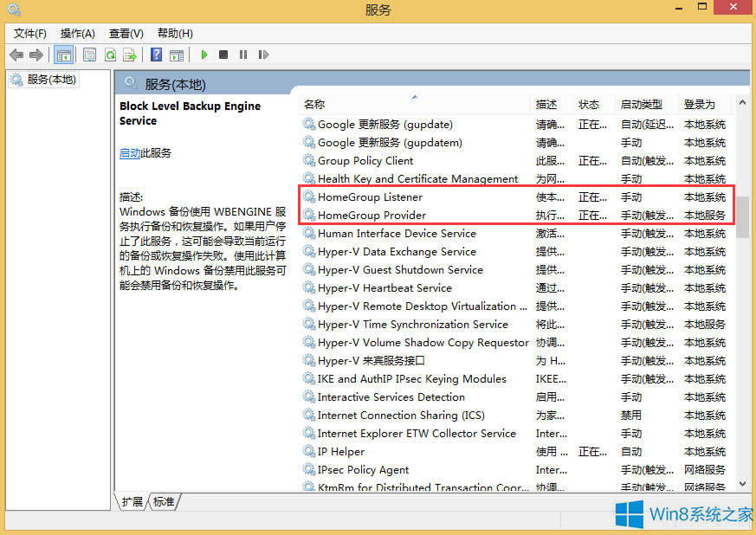The image size is (756, 535).
Task: Sort by the 启动类型 column header
Action: pos(643,103)
